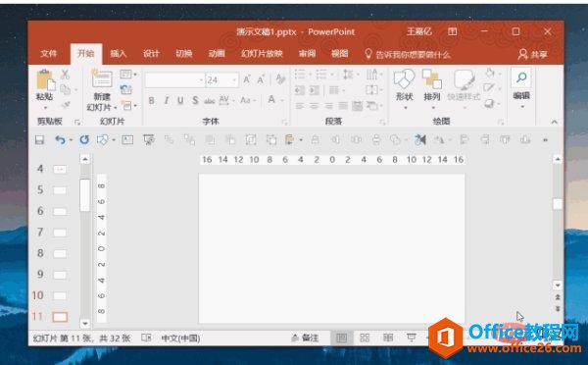Collapse the ribbon with chevron
588x365 pixels.
[555, 122]
